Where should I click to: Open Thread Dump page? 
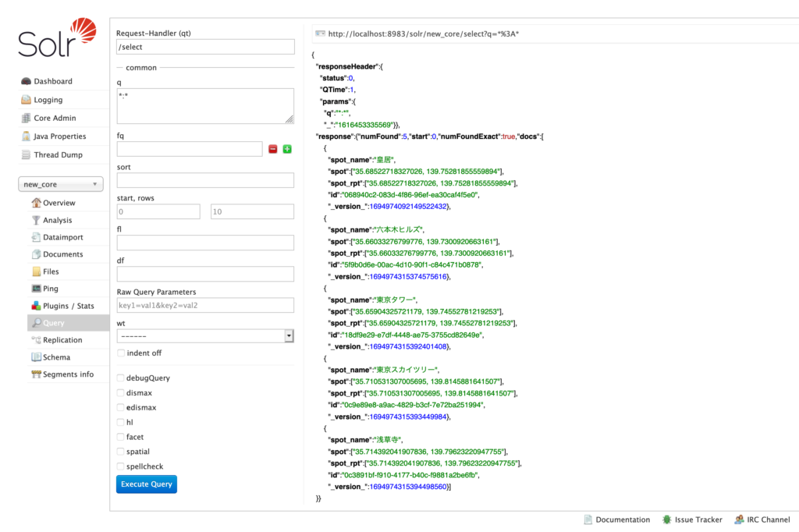click(58, 155)
